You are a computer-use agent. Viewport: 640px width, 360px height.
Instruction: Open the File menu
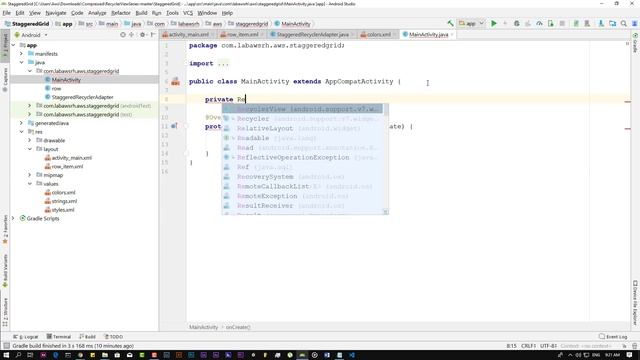pyautogui.click(x=7, y=13)
